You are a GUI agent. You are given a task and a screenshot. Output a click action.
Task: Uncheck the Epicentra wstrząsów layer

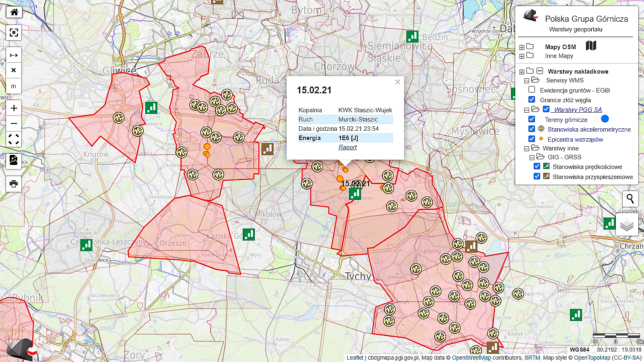532,139
